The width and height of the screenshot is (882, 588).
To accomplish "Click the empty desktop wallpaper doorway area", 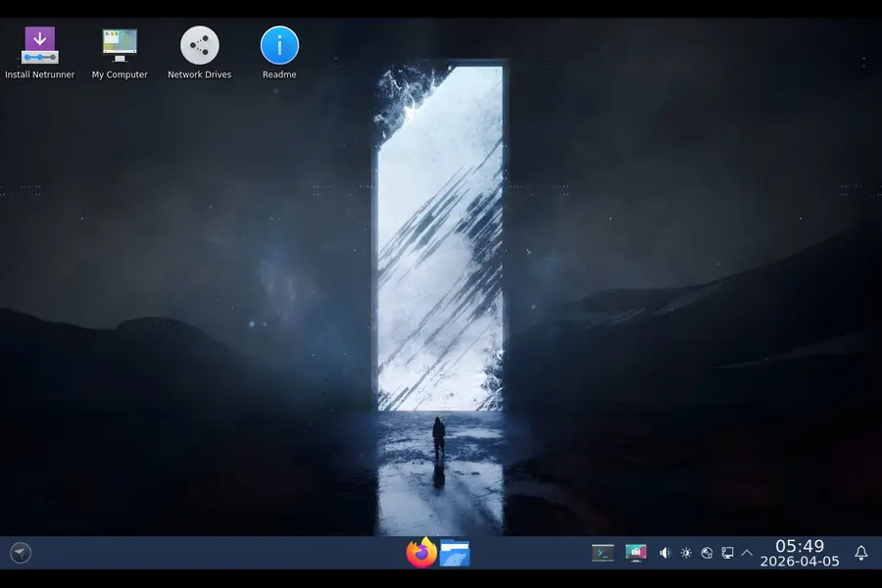I will (x=439, y=245).
